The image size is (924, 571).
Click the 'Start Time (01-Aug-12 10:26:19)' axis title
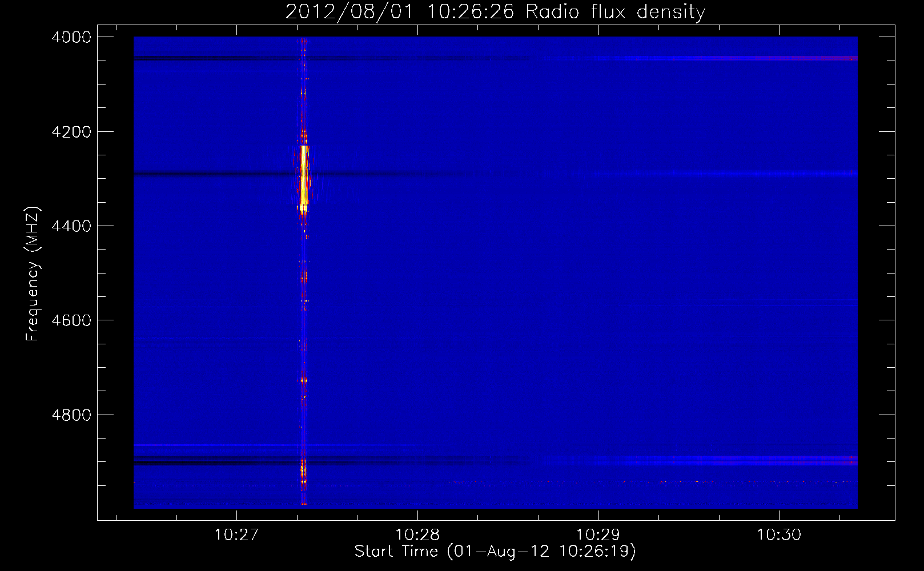coord(495,552)
